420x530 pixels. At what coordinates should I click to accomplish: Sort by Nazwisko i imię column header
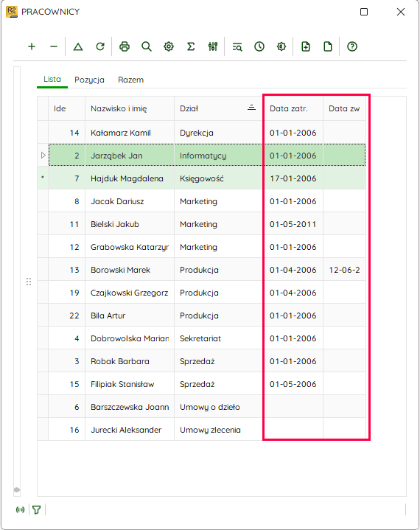[130, 108]
